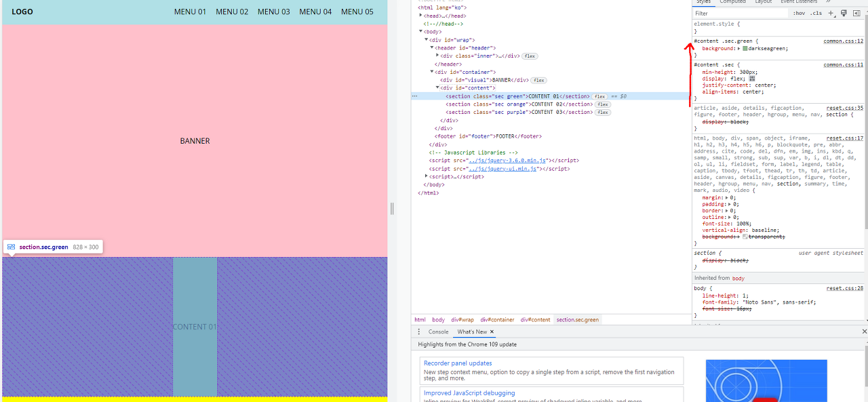This screenshot has width=868, height=402.
Task: Select div#wrap in the breadcrumb bar
Action: [464, 319]
